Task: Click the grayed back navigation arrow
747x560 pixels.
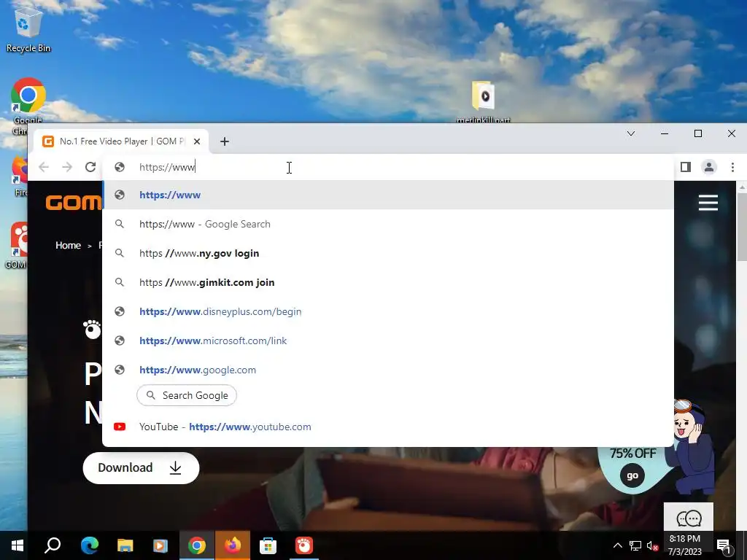Action: [x=44, y=167]
